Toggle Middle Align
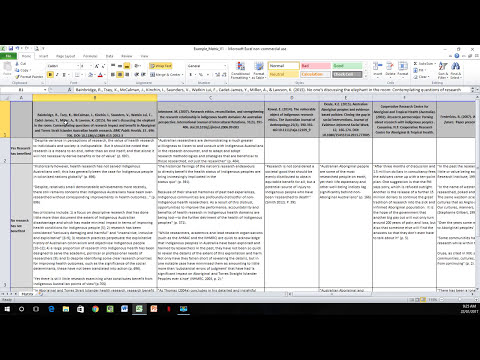This screenshot has width=480, height=360. click(120, 66)
